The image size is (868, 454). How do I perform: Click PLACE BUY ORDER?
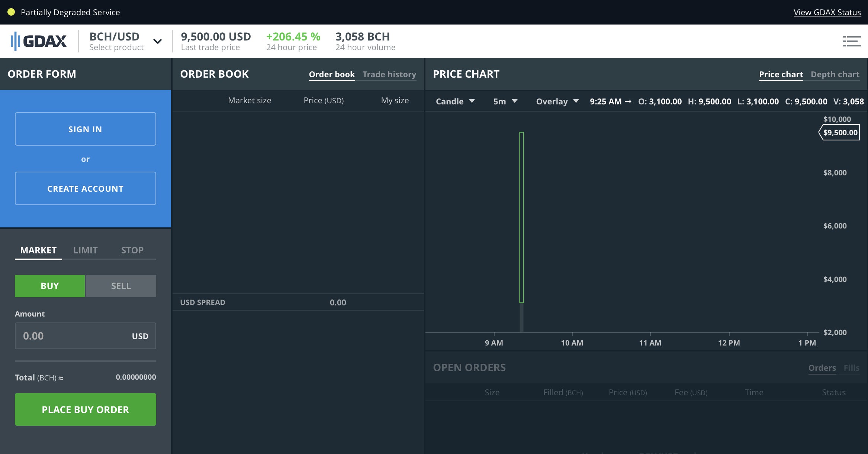coord(85,409)
